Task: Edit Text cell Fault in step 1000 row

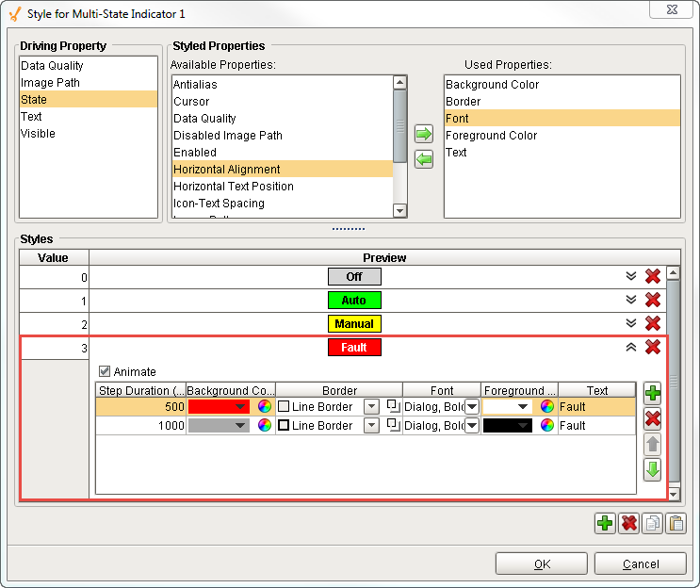Action: pyautogui.click(x=597, y=426)
